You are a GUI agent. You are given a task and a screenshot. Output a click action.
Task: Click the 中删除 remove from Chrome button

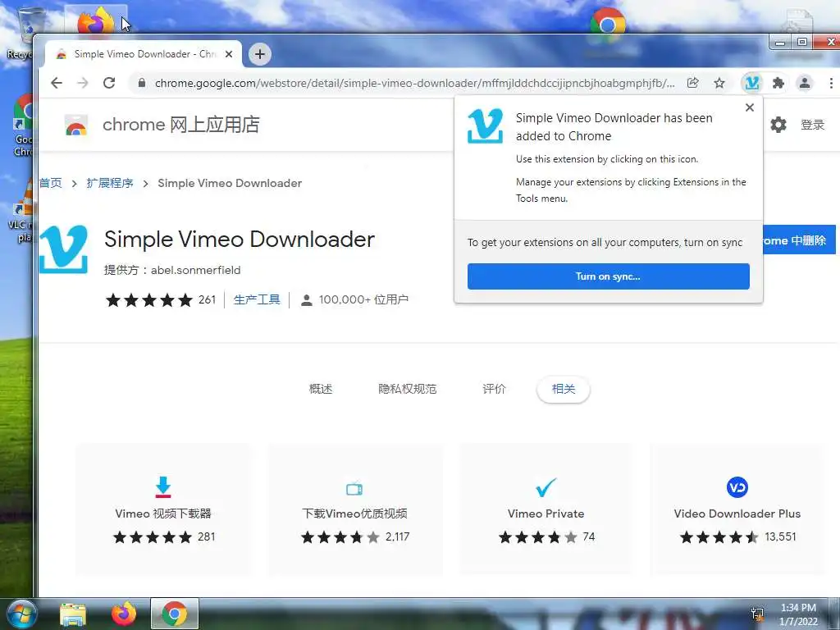tap(799, 240)
